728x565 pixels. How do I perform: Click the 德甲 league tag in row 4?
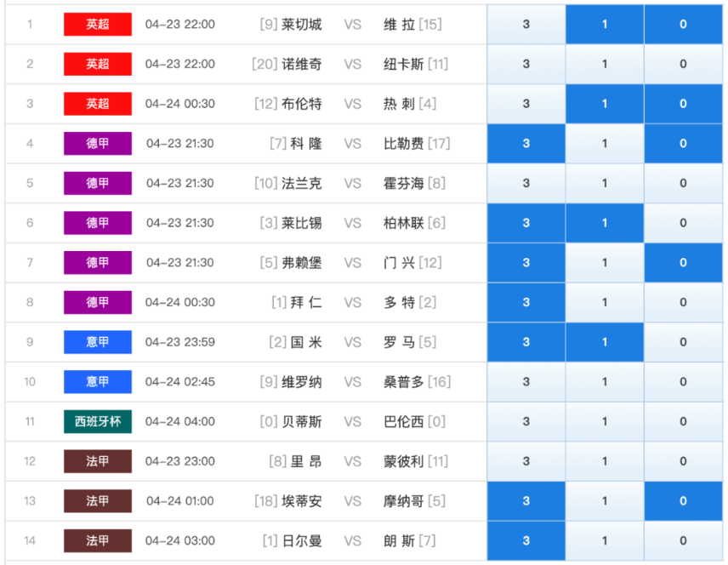(x=98, y=144)
